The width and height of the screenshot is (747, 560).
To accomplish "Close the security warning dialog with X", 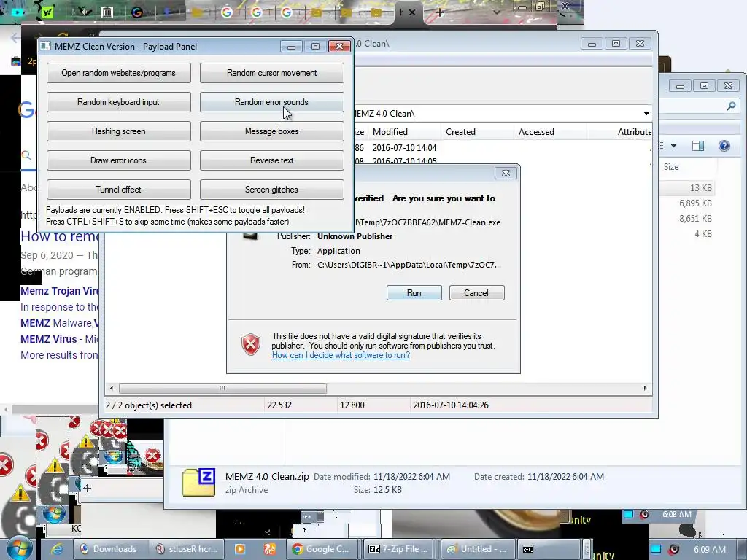I will [x=506, y=174].
